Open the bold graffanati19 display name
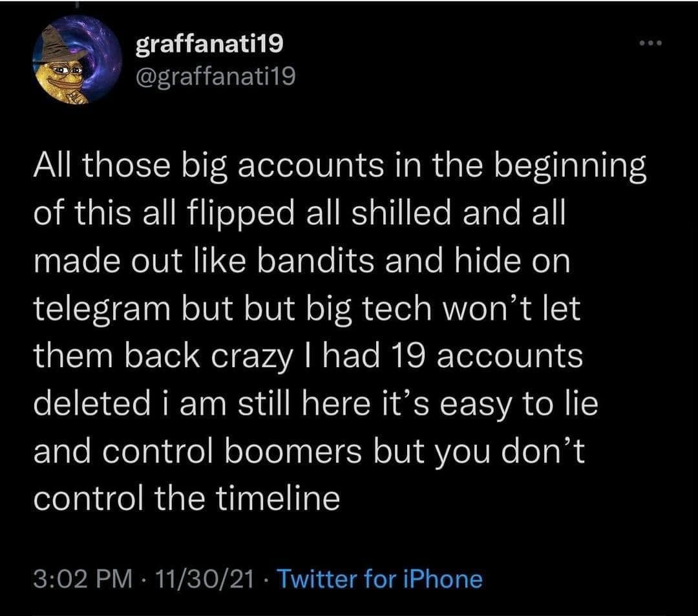The height and width of the screenshot is (616, 698). (209, 45)
